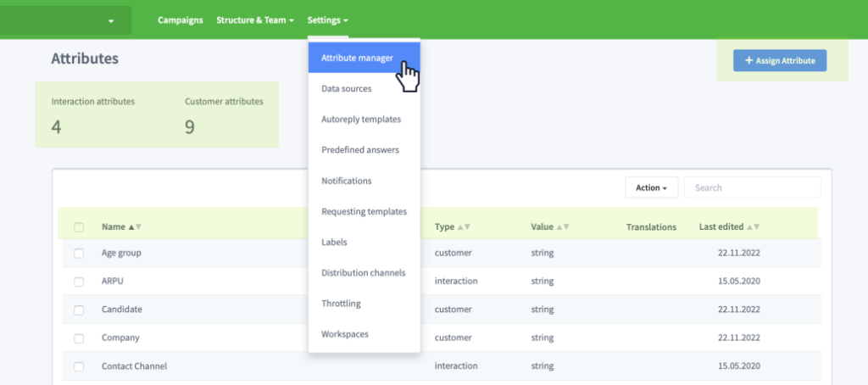Open Requesting templates menu item

tap(364, 212)
